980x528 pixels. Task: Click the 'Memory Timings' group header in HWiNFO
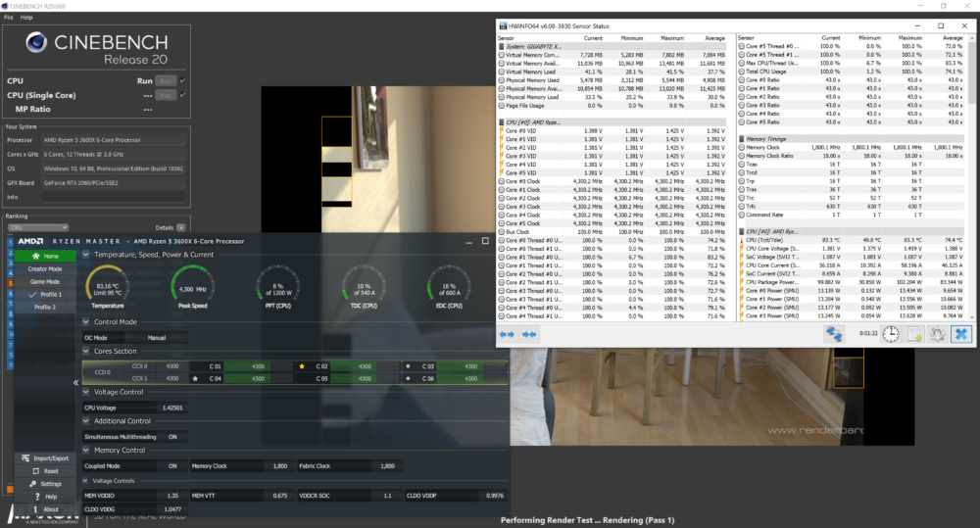[x=852, y=139]
